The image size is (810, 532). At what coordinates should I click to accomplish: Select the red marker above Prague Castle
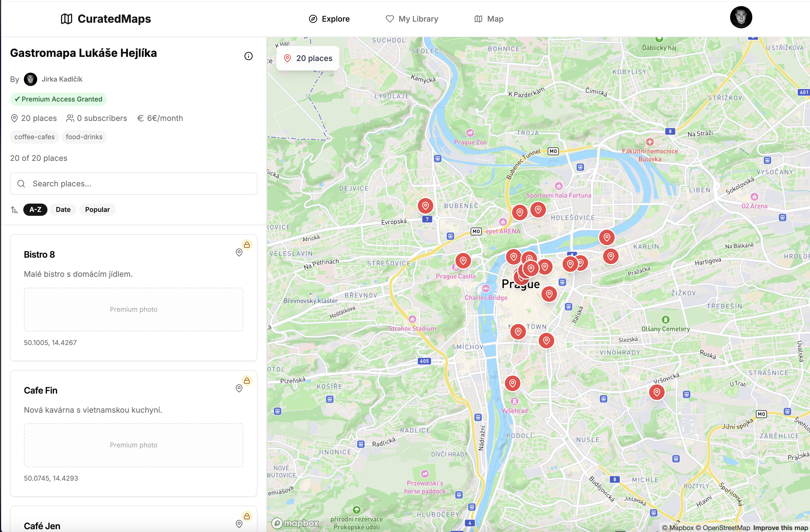463,261
